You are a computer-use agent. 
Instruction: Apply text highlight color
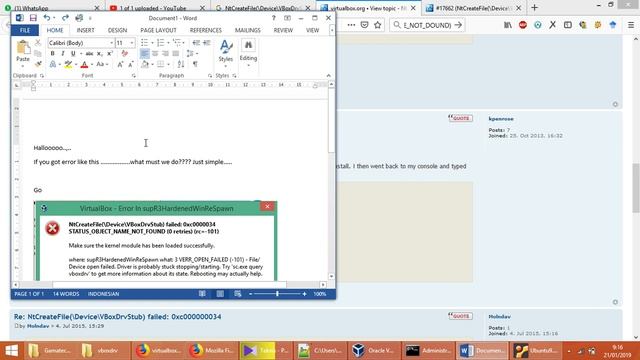click(x=68, y=64)
